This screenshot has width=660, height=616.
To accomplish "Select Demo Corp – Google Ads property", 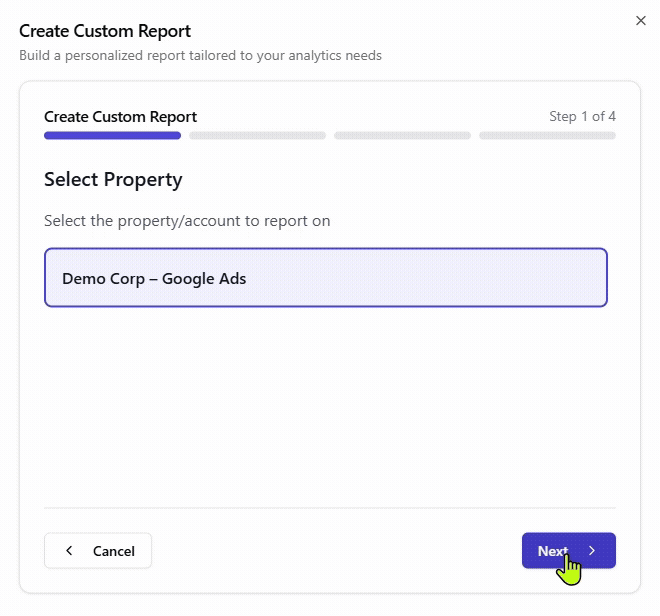I will 326,277.
